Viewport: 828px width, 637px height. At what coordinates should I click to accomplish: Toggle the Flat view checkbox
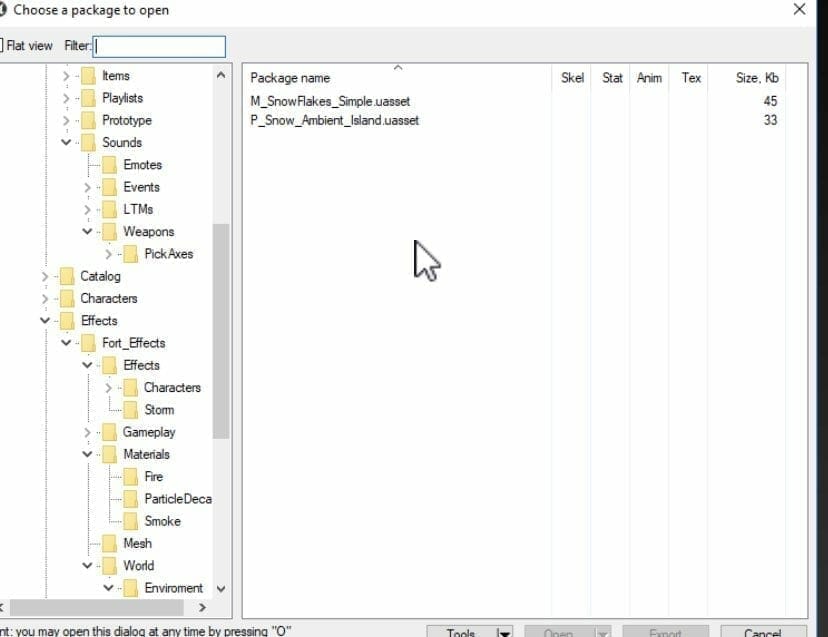click(x=1, y=46)
